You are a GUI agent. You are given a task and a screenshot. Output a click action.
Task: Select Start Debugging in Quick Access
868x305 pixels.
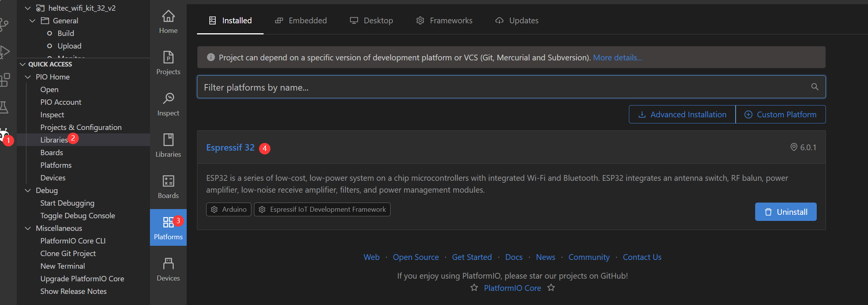[x=67, y=203]
